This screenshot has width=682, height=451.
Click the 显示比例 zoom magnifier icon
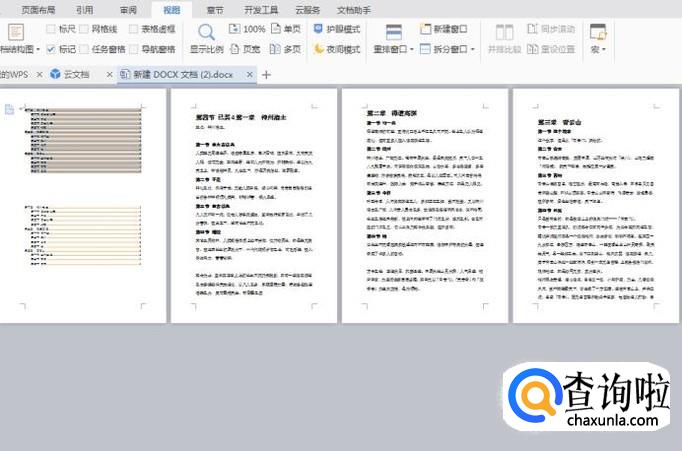tap(206, 31)
